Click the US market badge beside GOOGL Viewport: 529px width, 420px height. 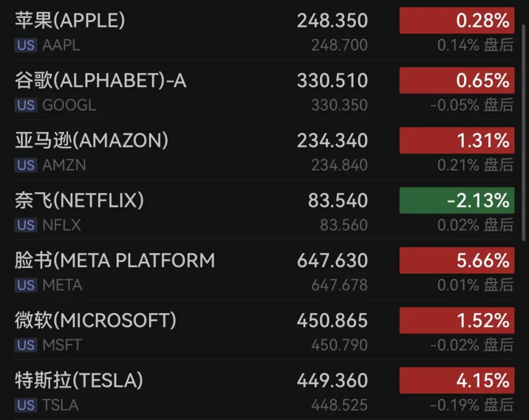click(x=25, y=105)
